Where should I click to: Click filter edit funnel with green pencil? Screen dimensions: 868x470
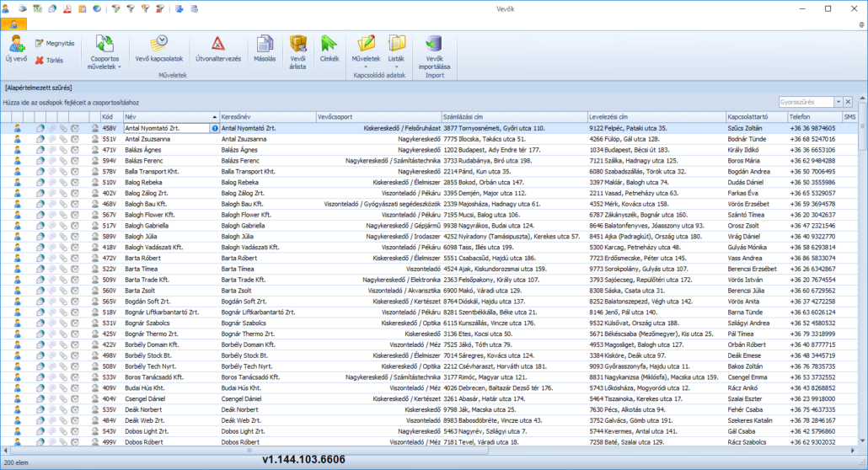(115, 9)
